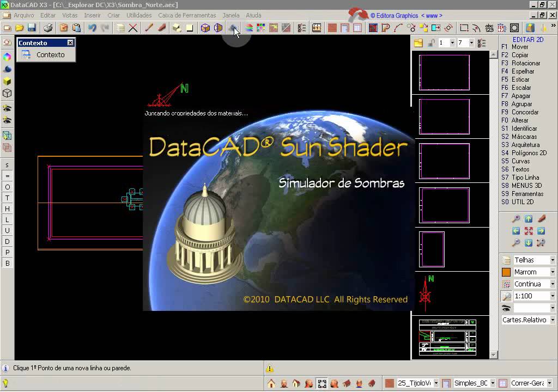Pan left with the left arrow icon

pos(515,231)
